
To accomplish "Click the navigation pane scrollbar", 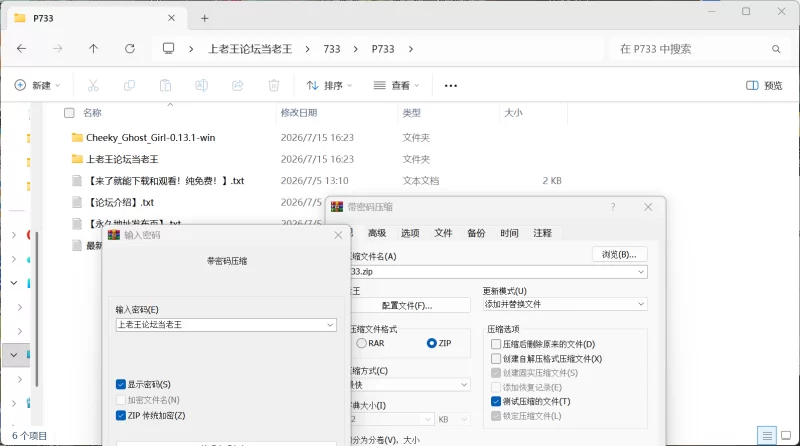I will [37, 310].
